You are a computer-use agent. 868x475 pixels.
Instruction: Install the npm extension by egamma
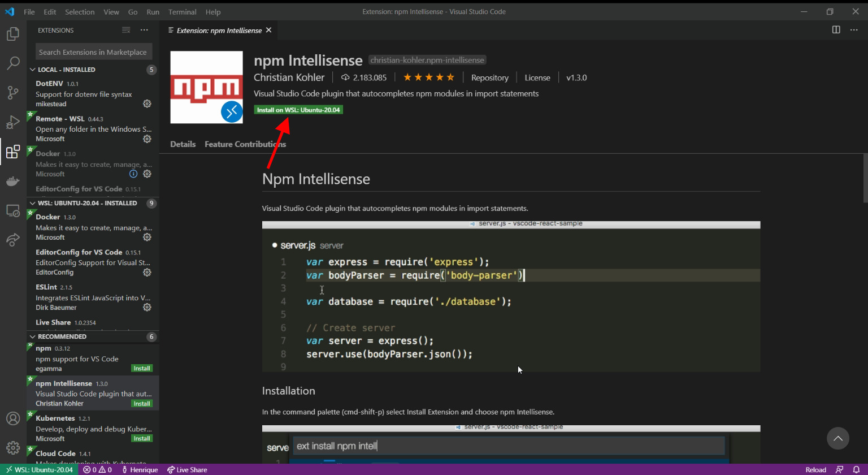pos(142,368)
